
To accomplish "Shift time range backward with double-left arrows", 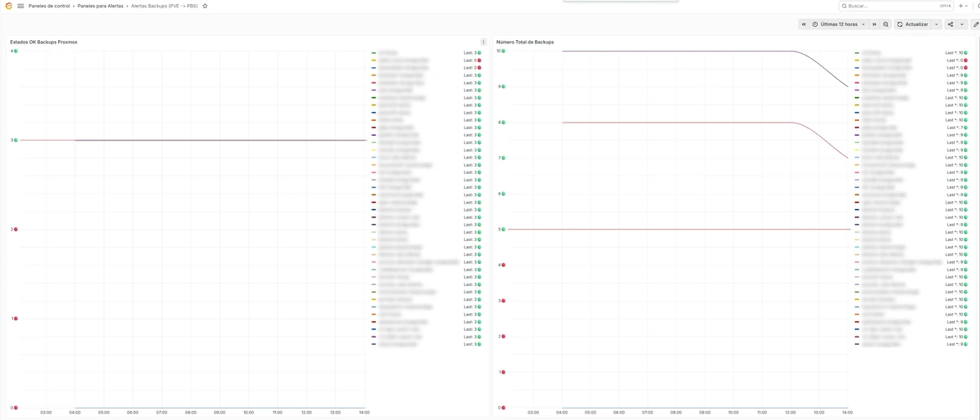I will (804, 25).
